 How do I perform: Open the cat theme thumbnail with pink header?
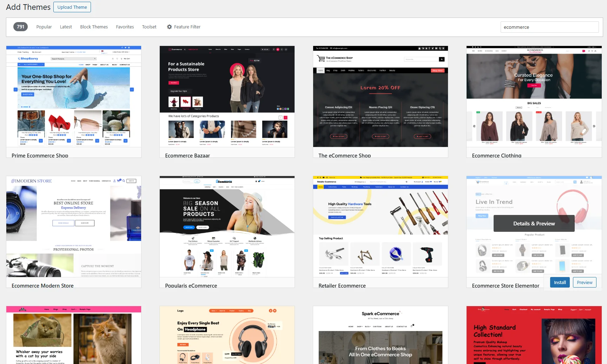(x=74, y=335)
